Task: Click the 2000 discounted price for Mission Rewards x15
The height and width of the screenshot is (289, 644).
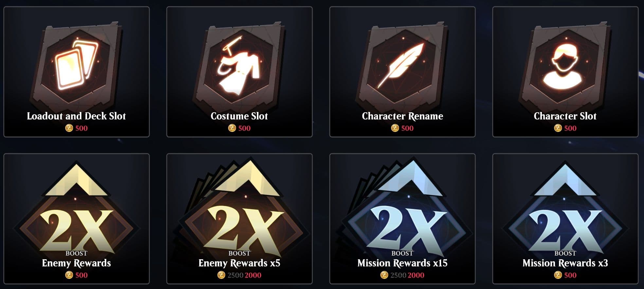Action: coord(416,275)
